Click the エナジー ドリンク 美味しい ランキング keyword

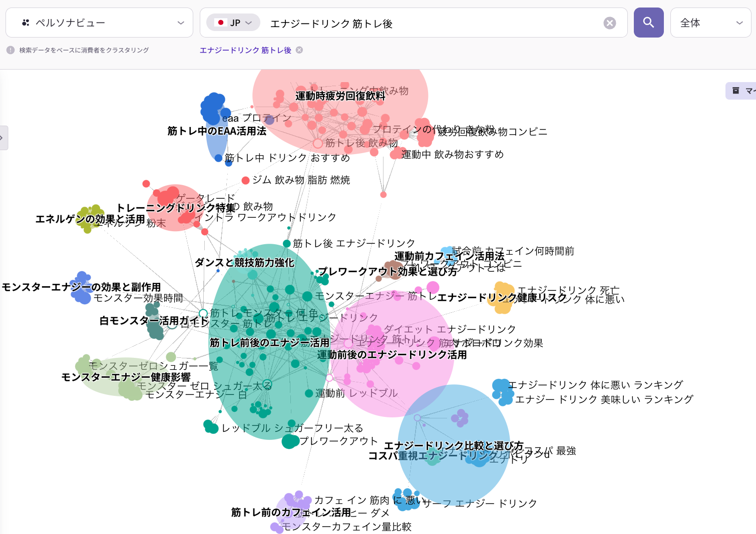[604, 399]
